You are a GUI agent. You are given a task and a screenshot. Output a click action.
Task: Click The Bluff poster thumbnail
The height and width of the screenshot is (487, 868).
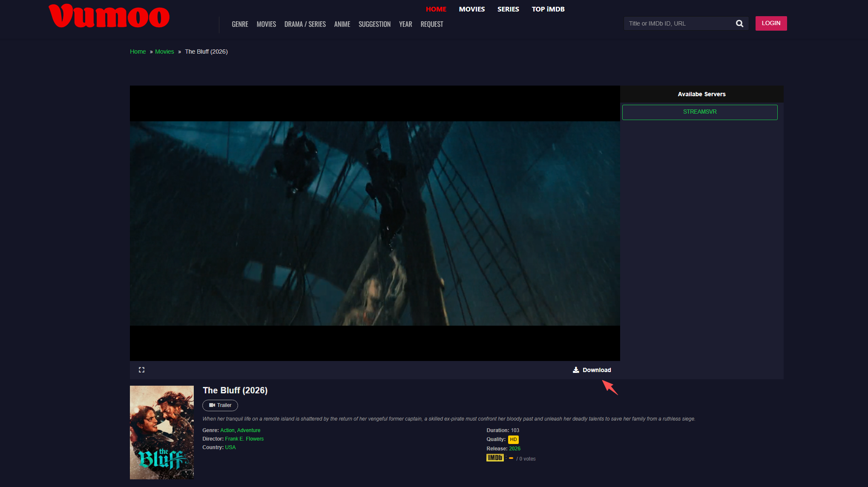click(162, 432)
